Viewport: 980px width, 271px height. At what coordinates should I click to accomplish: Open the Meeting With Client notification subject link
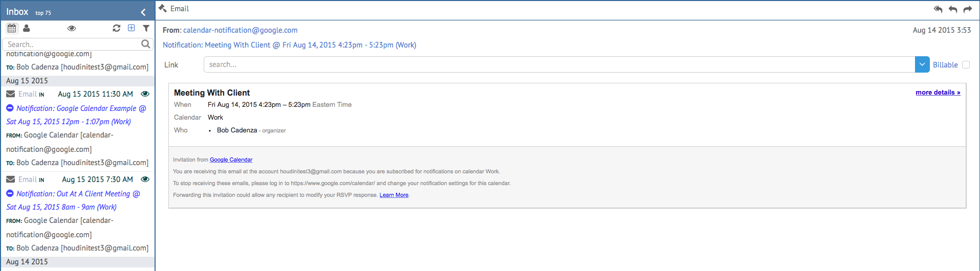pos(290,45)
